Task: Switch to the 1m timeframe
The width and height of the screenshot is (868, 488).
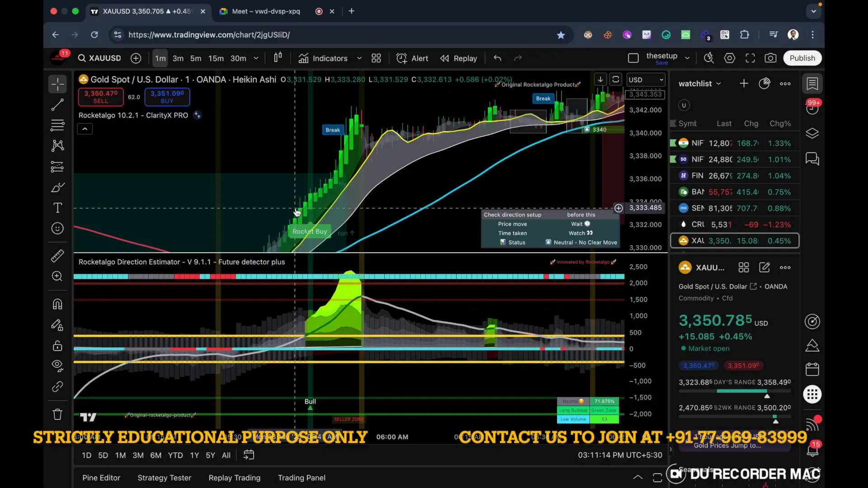Action: point(160,58)
